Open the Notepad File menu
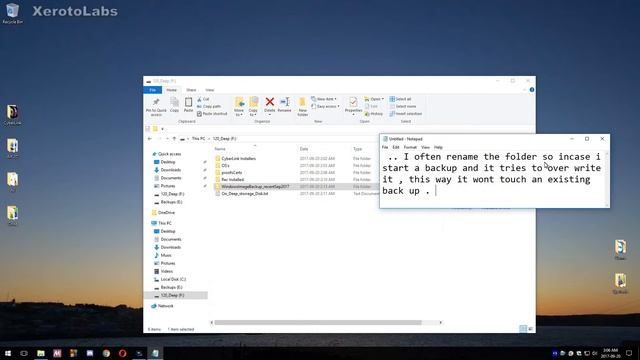Image resolution: width=640 pixels, height=360 pixels. pos(385,147)
